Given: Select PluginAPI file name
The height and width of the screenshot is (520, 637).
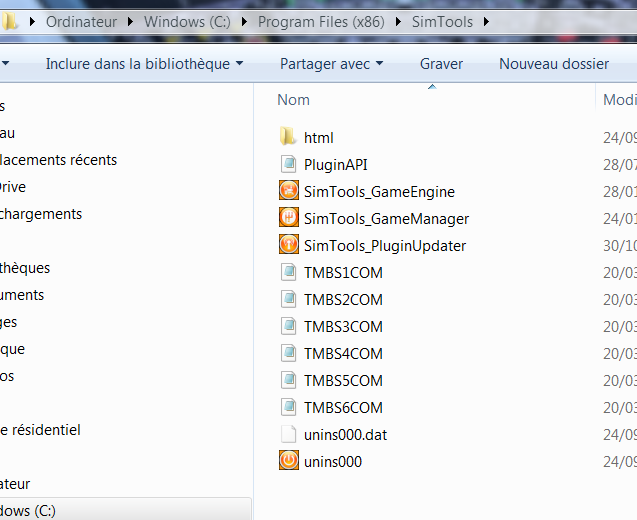Looking at the screenshot, I should [x=336, y=165].
